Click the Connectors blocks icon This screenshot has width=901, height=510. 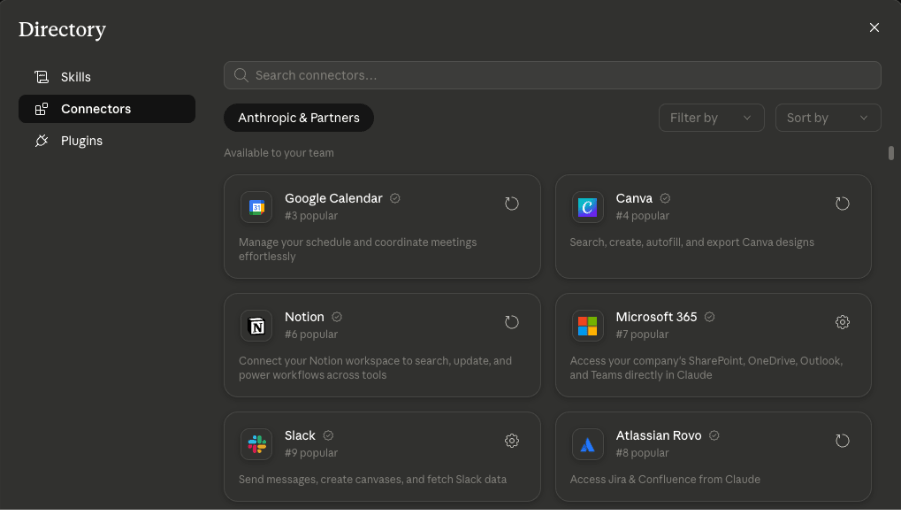point(41,109)
